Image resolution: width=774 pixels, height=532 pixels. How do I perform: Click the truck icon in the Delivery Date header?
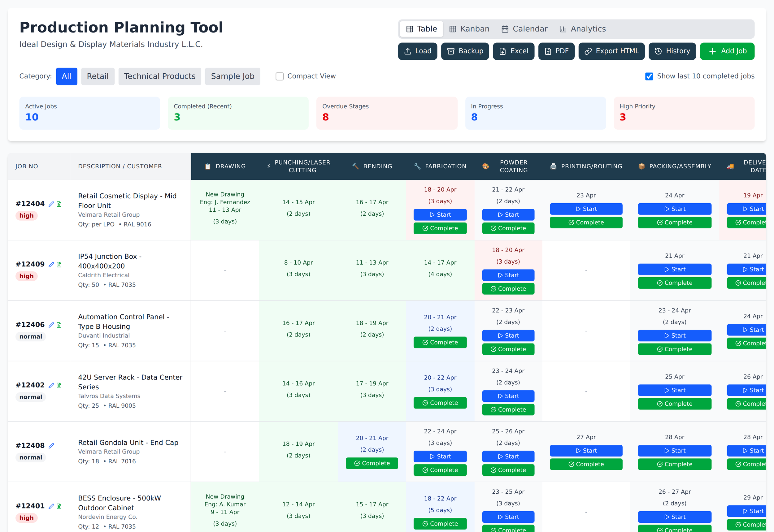coord(730,166)
